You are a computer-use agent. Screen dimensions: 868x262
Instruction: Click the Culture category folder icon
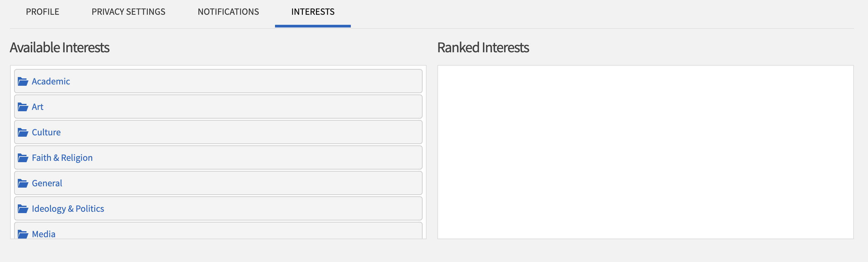pos(22,132)
